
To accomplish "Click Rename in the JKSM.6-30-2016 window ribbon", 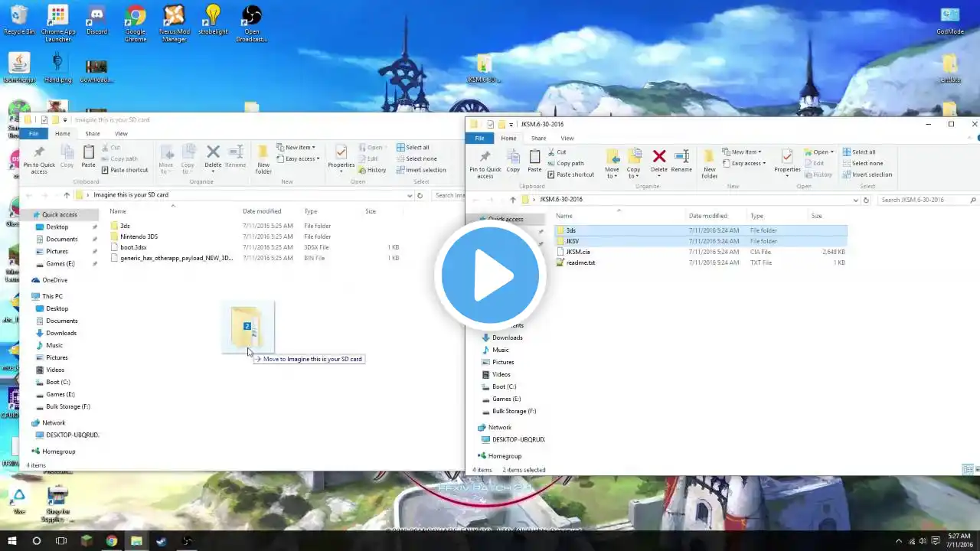I will click(681, 161).
